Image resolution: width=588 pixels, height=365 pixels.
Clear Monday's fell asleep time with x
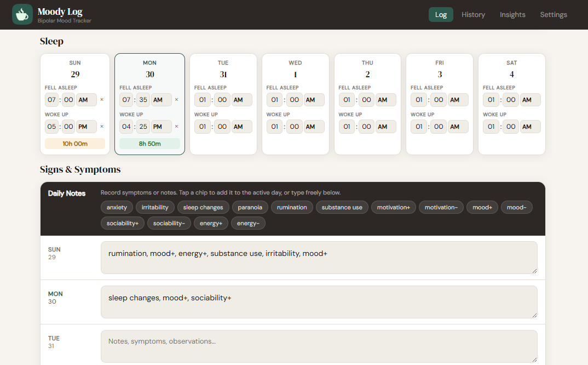point(176,100)
